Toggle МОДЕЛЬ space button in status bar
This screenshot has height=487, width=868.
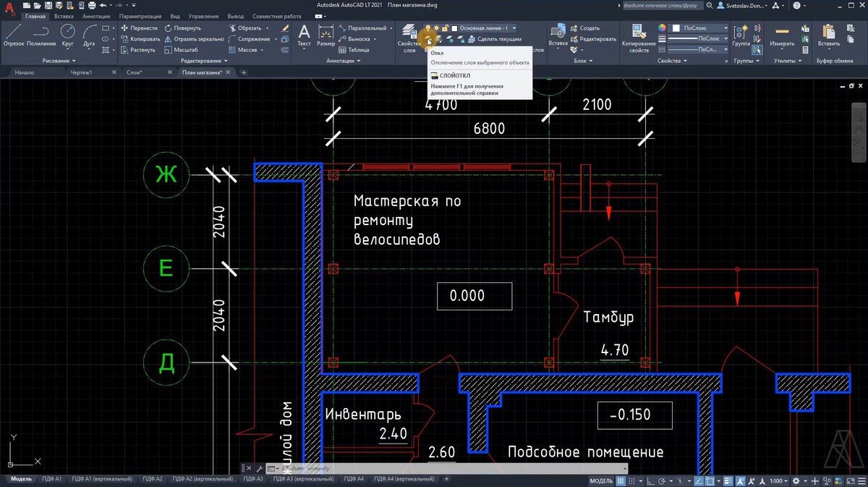[x=601, y=480]
